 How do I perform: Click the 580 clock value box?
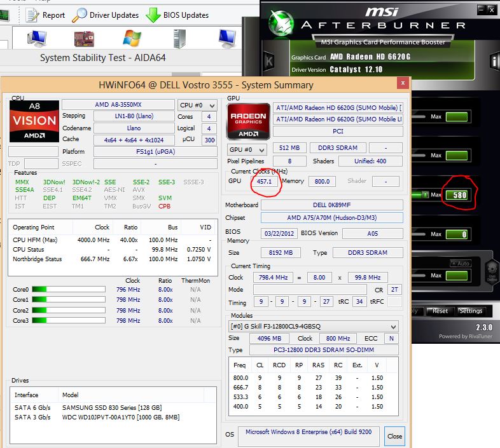[457, 195]
